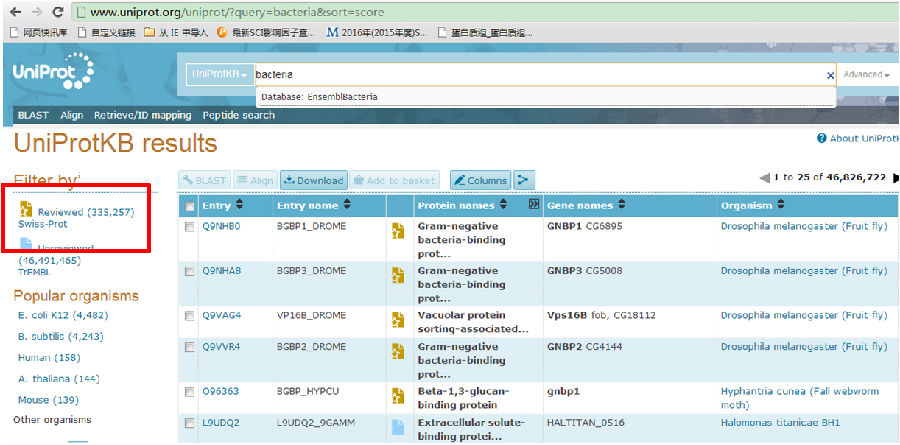This screenshot has height=445, width=900.
Task: Open the bookmark with orange circle icon
Action: tap(222, 33)
